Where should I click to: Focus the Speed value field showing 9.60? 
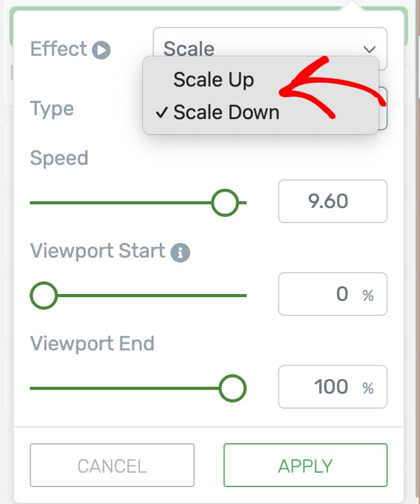pyautogui.click(x=333, y=201)
